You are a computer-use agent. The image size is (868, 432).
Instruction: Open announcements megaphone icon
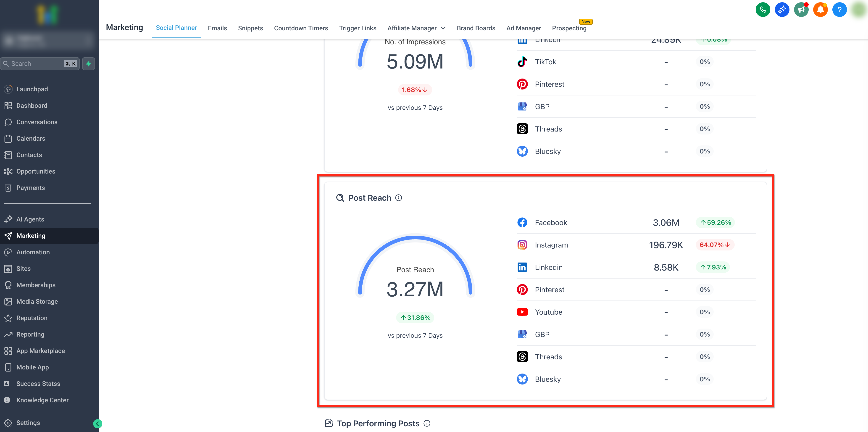[801, 9]
